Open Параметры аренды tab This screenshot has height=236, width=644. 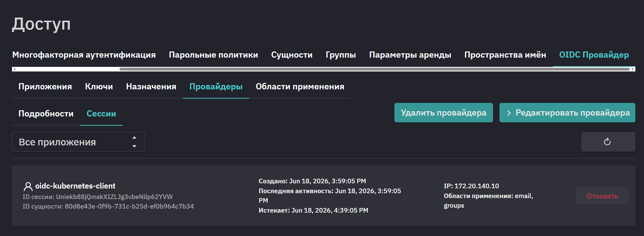[410, 55]
